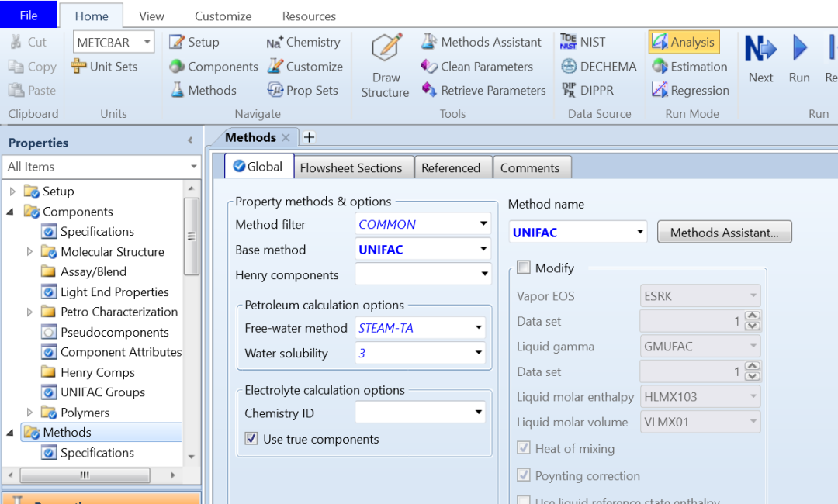
Task: Collapse the Properties navigation pane
Action: coord(190,141)
